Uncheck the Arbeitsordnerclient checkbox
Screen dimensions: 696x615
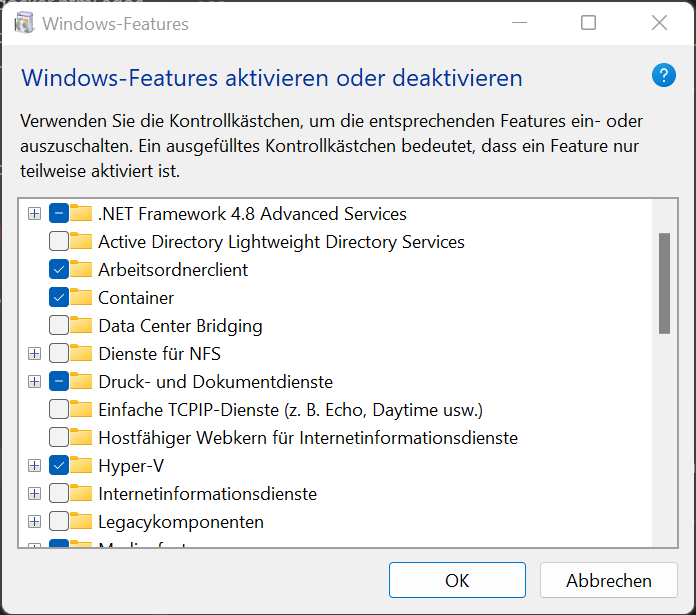click(x=59, y=269)
